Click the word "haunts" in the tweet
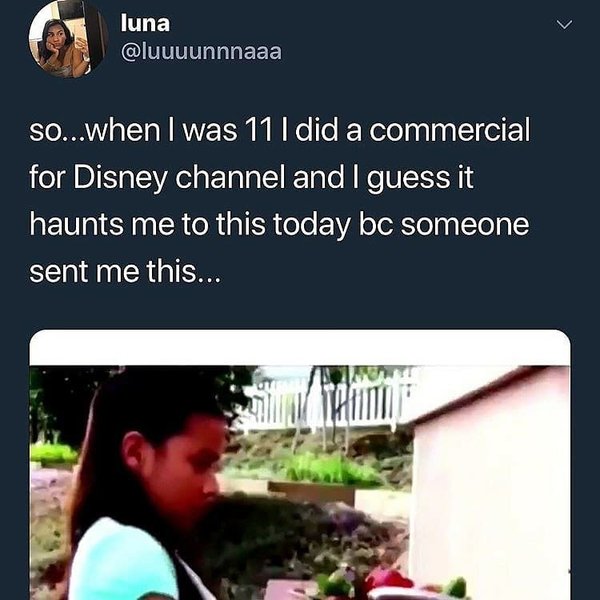 pos(77,225)
